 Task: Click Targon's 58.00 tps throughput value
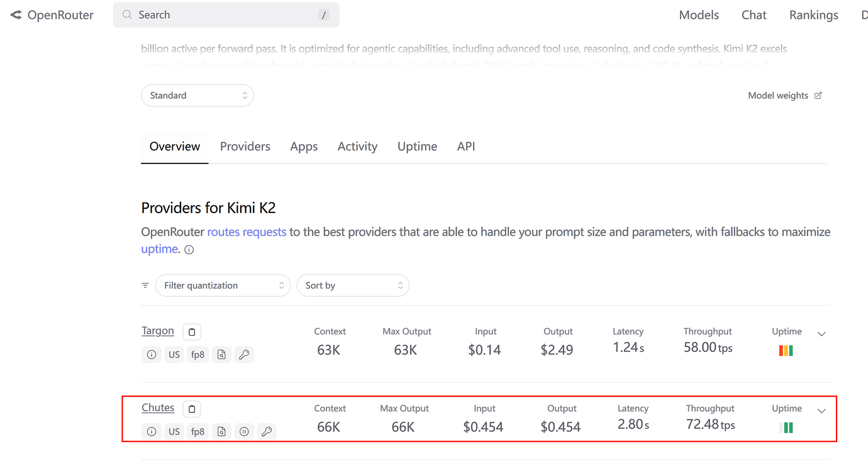pyautogui.click(x=708, y=348)
